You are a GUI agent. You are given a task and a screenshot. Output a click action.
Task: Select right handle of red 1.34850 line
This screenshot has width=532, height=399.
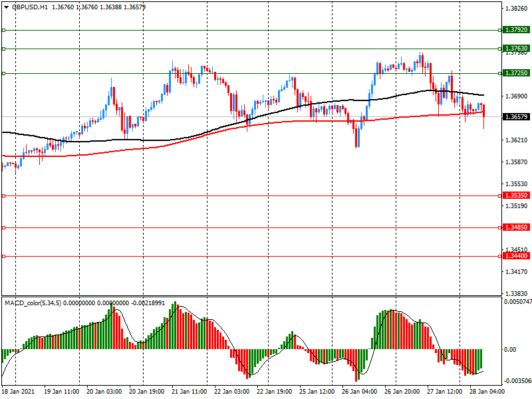click(x=500, y=227)
